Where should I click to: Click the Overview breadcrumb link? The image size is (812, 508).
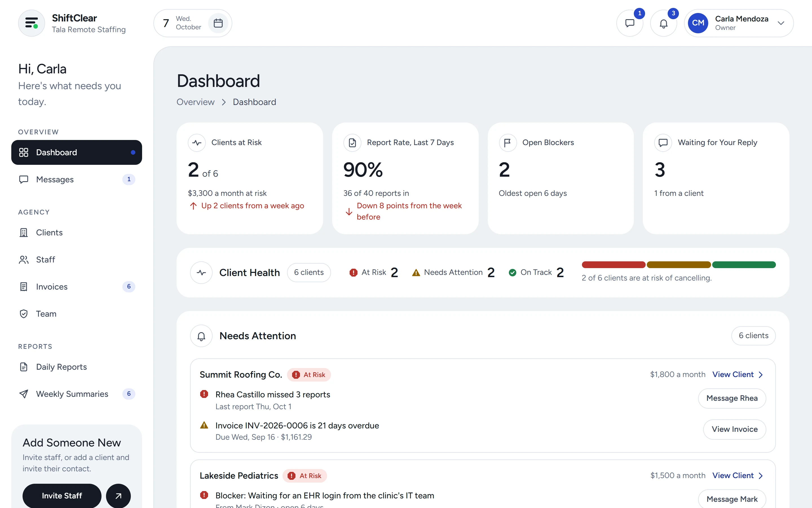(x=195, y=102)
